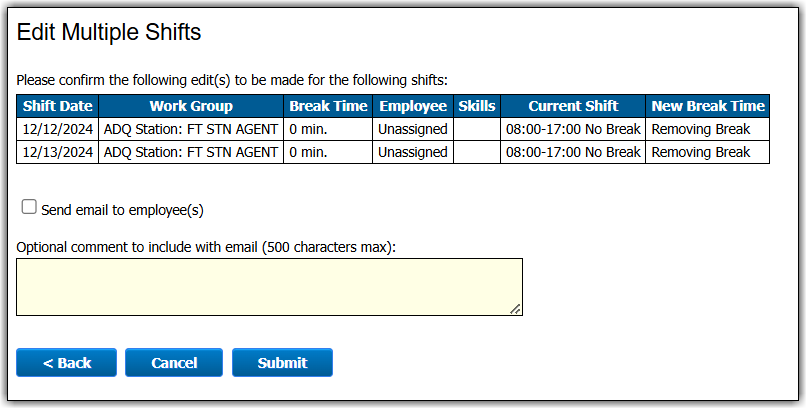
Task: Click the Employee column header
Action: coord(413,106)
